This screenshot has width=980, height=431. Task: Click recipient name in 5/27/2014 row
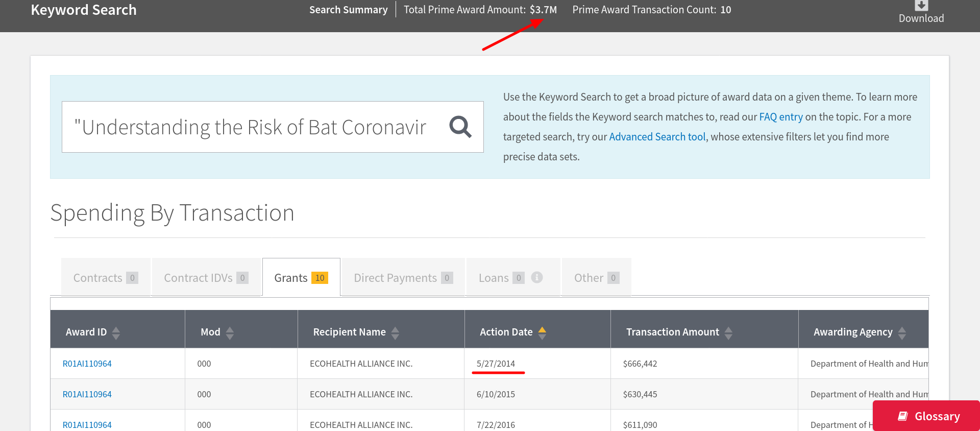(361, 364)
